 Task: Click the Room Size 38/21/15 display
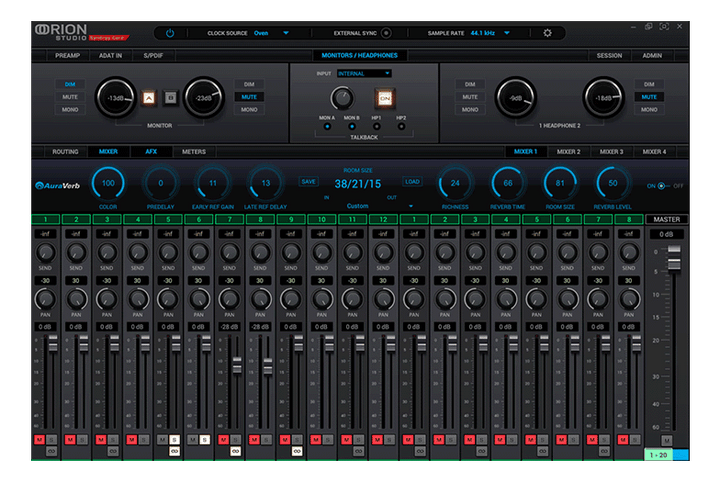(x=358, y=184)
